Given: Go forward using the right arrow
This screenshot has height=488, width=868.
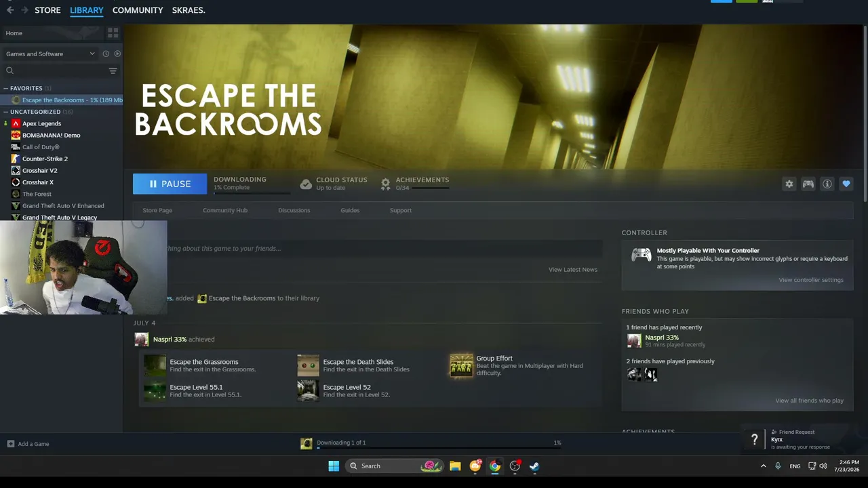Looking at the screenshot, I should (x=25, y=10).
